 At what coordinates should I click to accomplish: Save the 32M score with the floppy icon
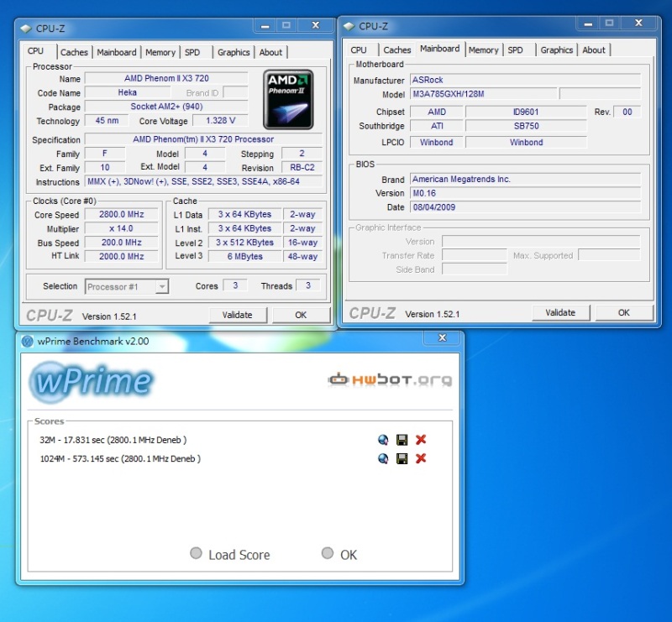pos(402,440)
